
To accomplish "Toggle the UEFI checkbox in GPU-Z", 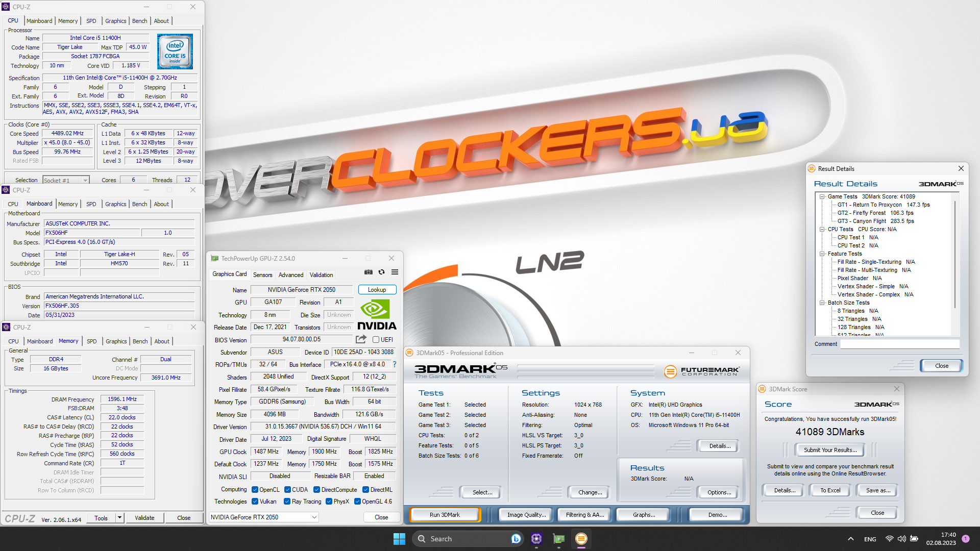I will 376,340.
